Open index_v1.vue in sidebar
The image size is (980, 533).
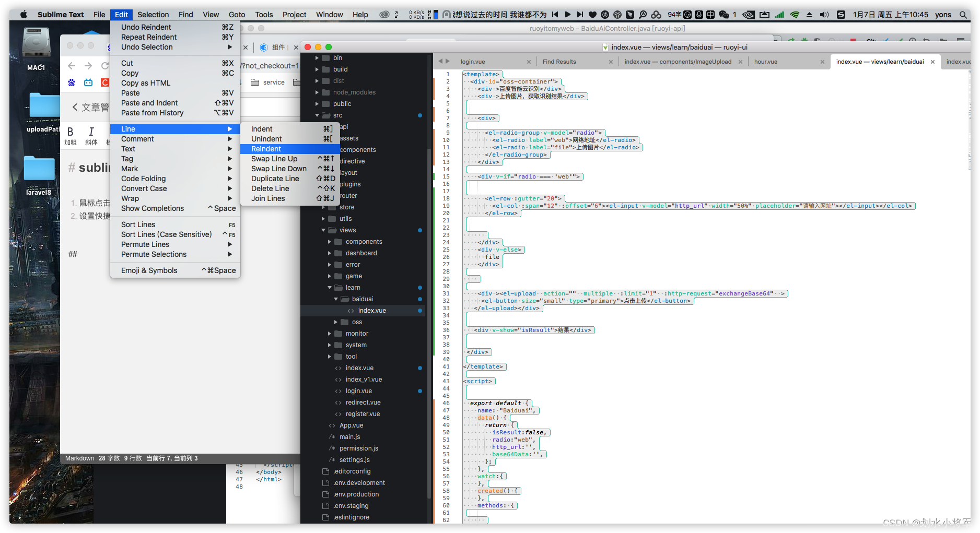pyautogui.click(x=364, y=380)
